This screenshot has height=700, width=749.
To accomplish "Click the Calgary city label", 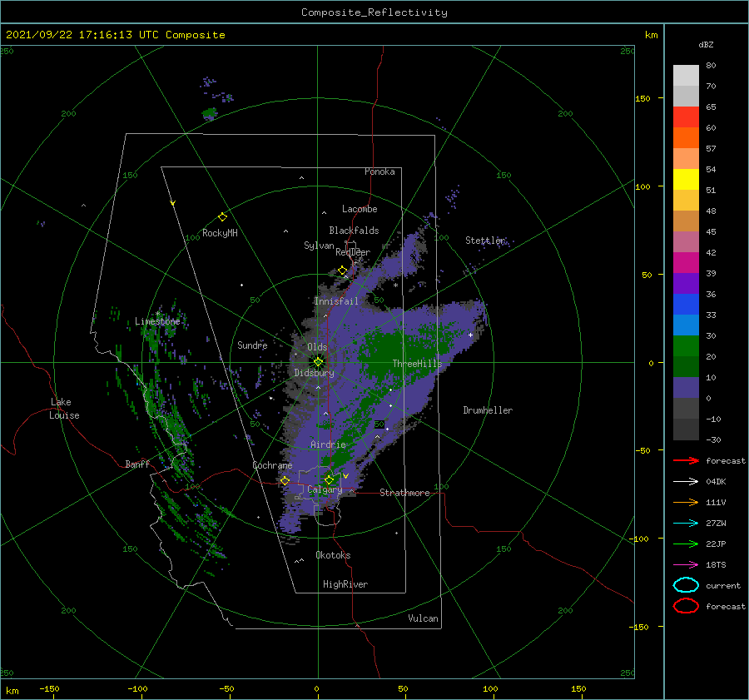I will (325, 489).
